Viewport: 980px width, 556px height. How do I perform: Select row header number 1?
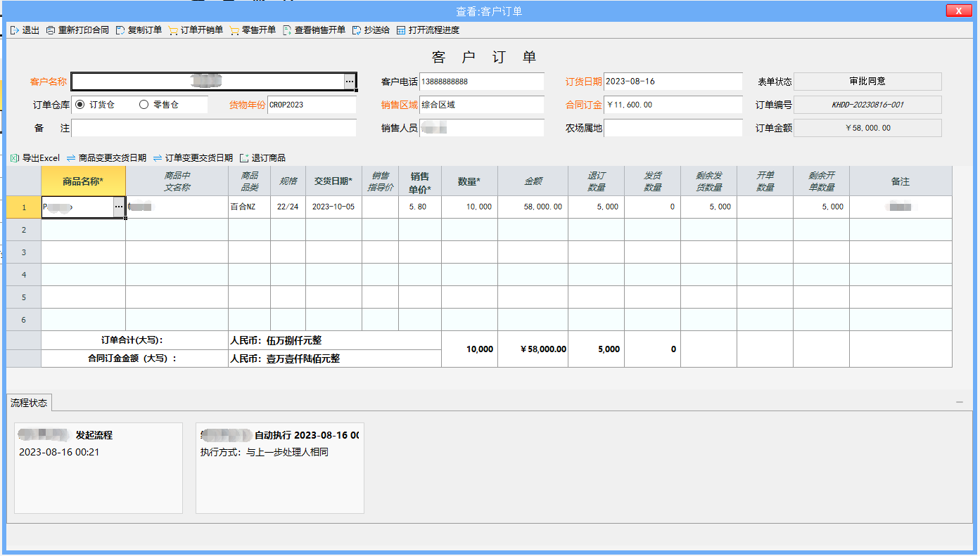[x=24, y=207]
